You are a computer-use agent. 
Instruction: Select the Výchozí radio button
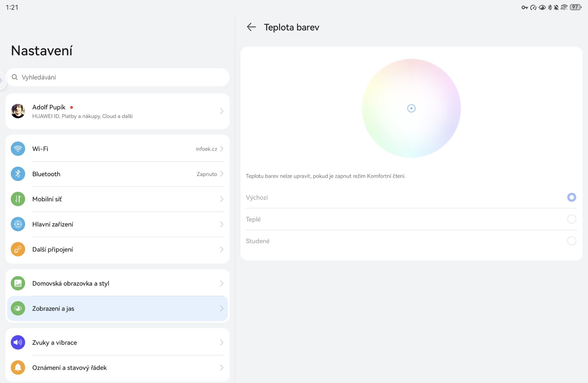pyautogui.click(x=571, y=197)
